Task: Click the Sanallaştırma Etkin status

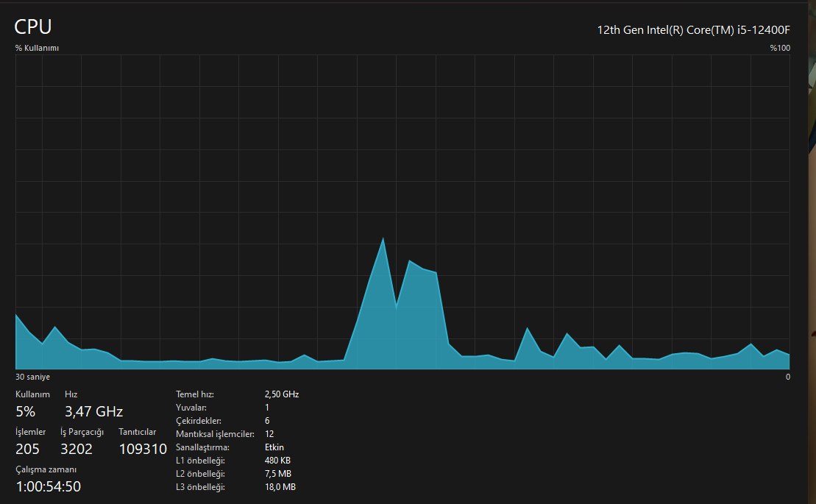Action: 274,447
